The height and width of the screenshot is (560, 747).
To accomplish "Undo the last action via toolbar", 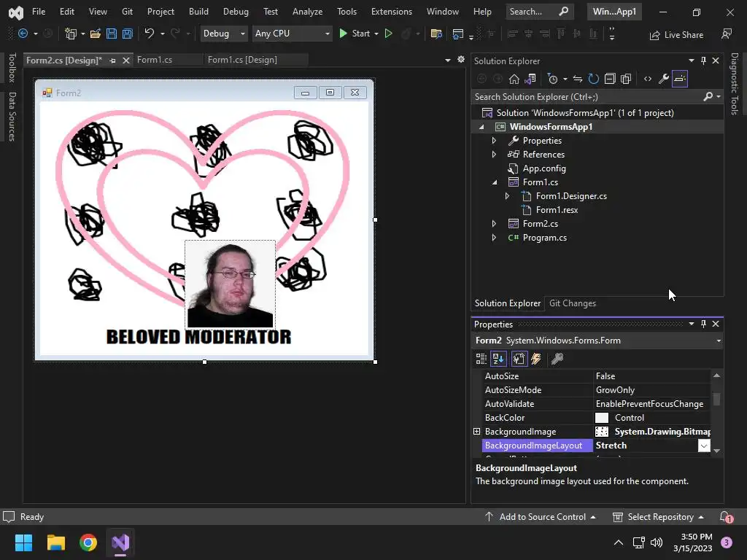I will coord(149,33).
